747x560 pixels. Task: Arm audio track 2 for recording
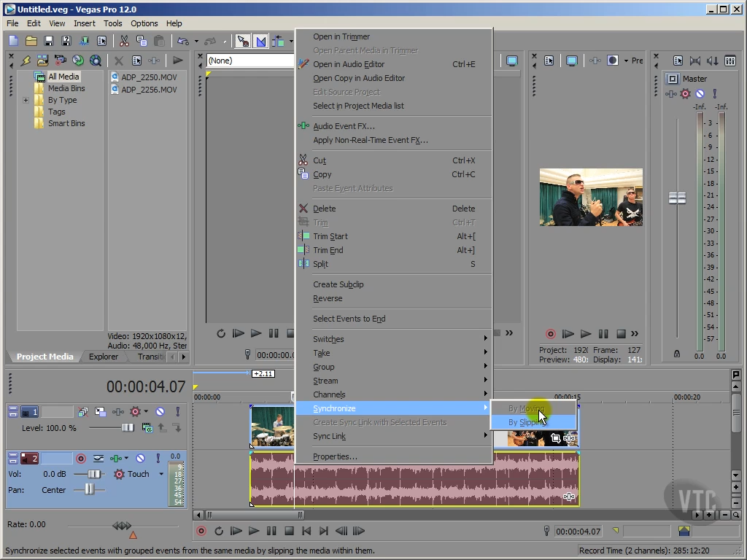(x=81, y=458)
